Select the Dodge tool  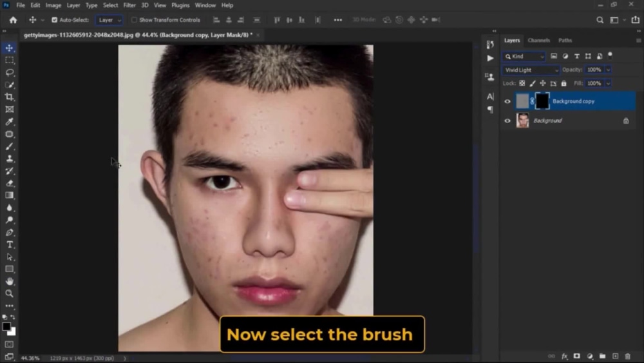coord(10,220)
